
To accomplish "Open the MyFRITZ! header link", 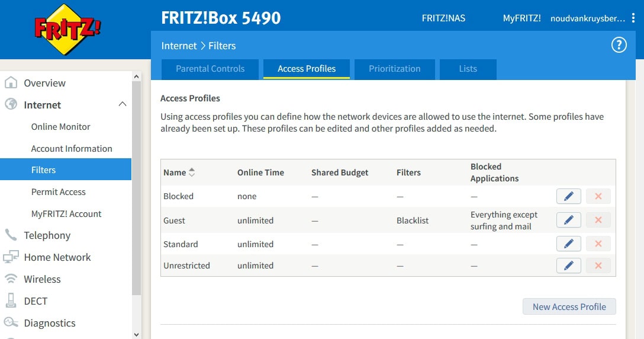I will point(521,18).
